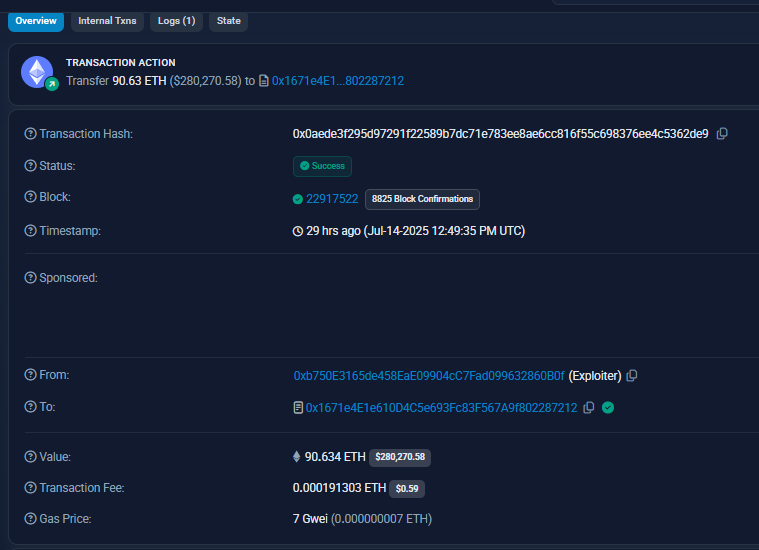Click the help icon beside Block
This screenshot has width=759, height=550.
click(x=30, y=197)
